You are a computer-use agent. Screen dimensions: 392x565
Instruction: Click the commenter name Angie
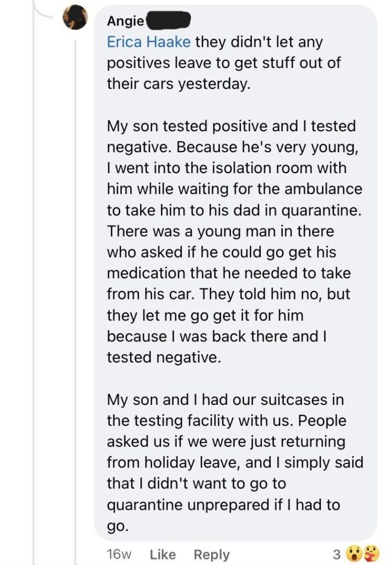[x=126, y=21]
